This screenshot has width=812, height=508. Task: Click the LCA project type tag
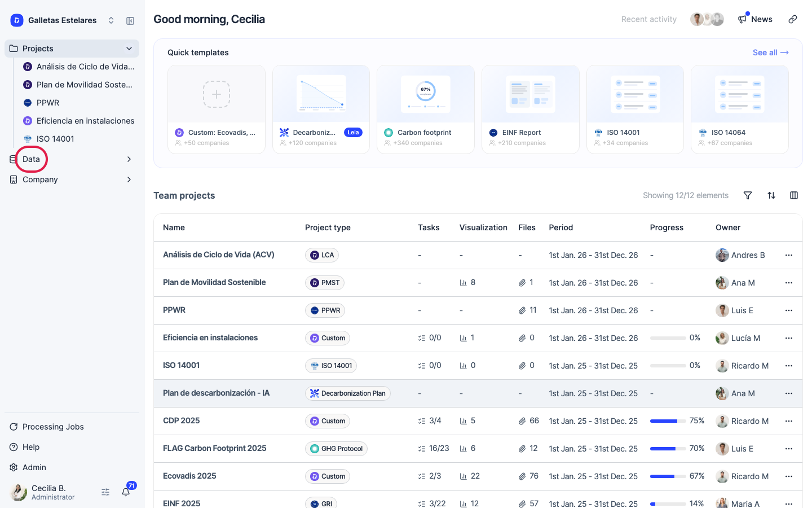tap(322, 255)
